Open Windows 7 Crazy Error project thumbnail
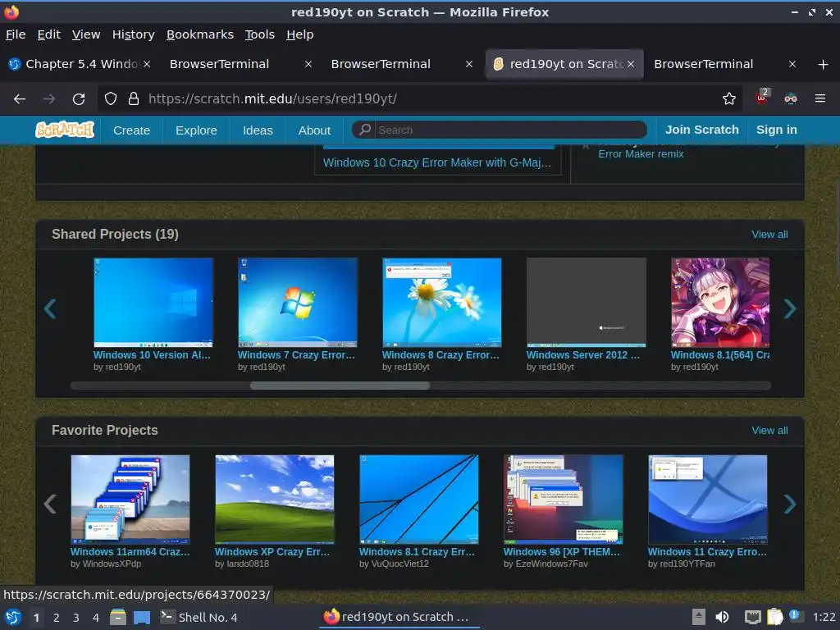The height and width of the screenshot is (630, 840). 297,303
